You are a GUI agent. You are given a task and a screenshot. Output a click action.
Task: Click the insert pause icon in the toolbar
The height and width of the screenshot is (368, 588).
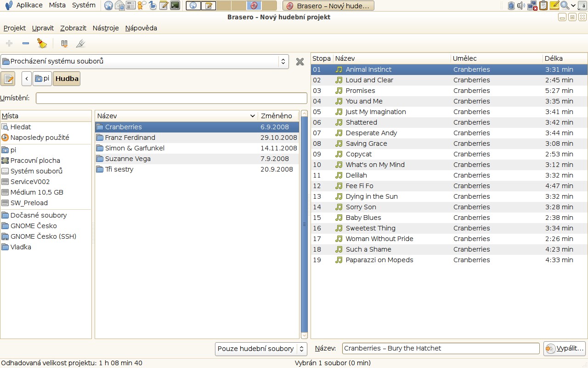tap(64, 44)
